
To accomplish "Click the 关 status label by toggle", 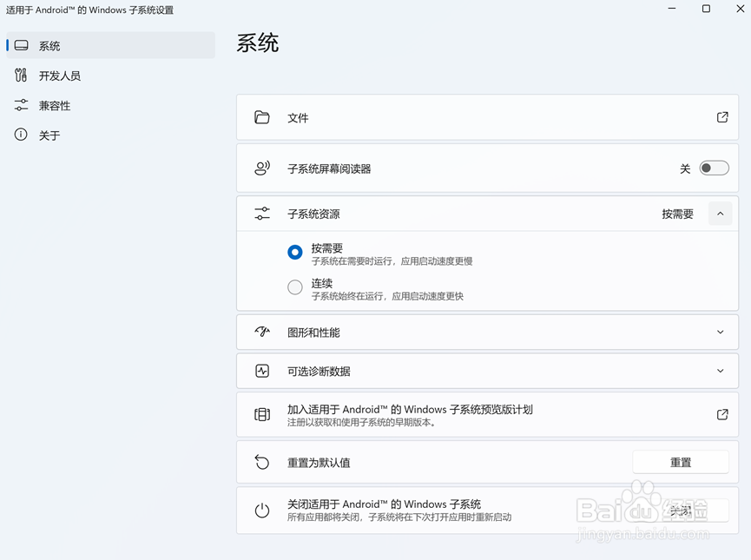I will click(x=685, y=168).
